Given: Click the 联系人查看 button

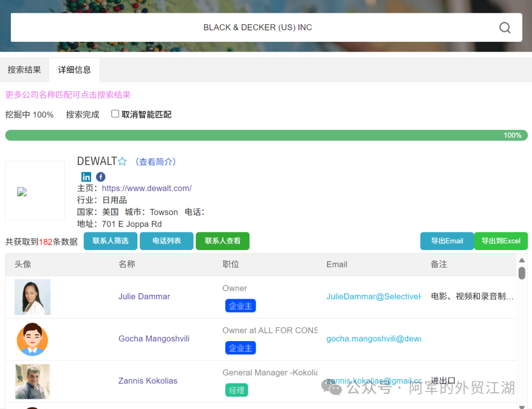Looking at the screenshot, I should pos(223,241).
